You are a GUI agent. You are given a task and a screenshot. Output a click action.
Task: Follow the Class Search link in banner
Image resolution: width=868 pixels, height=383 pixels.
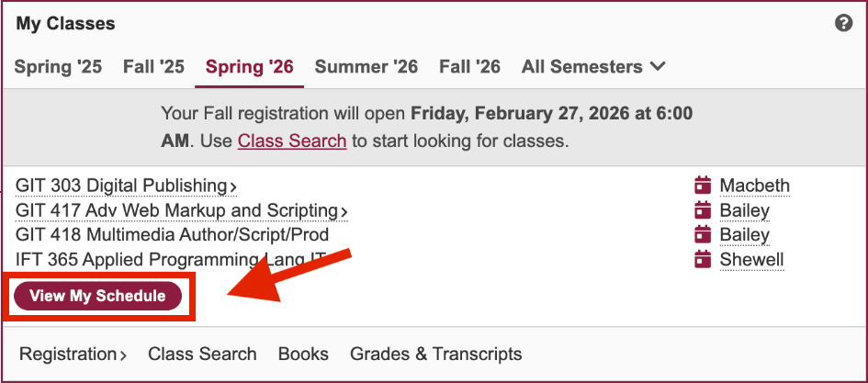coord(292,141)
